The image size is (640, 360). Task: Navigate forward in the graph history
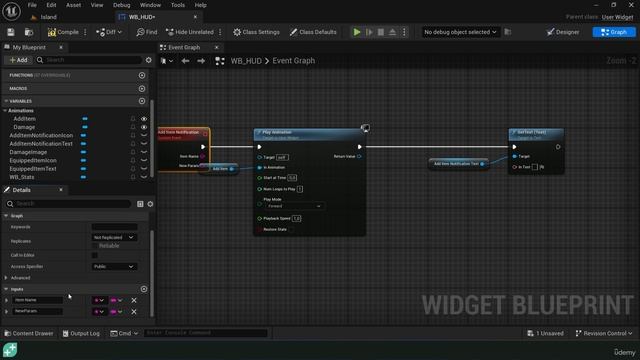[x=201, y=61]
